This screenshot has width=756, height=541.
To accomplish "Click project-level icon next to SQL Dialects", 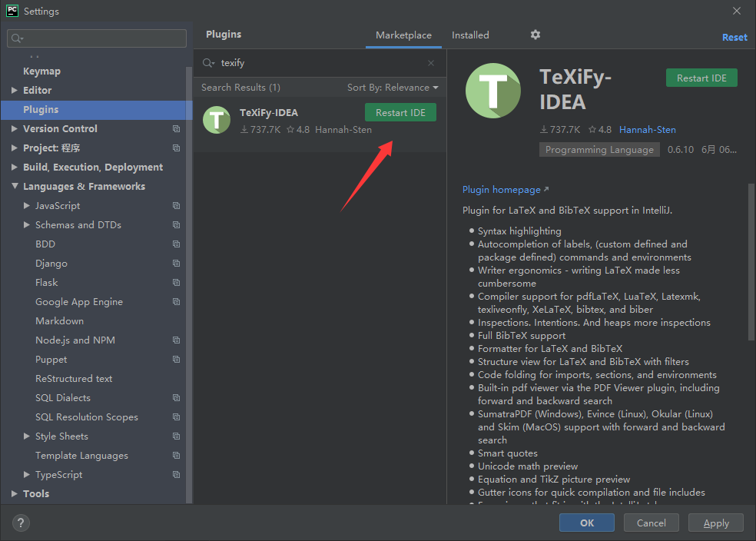I will (x=177, y=398).
